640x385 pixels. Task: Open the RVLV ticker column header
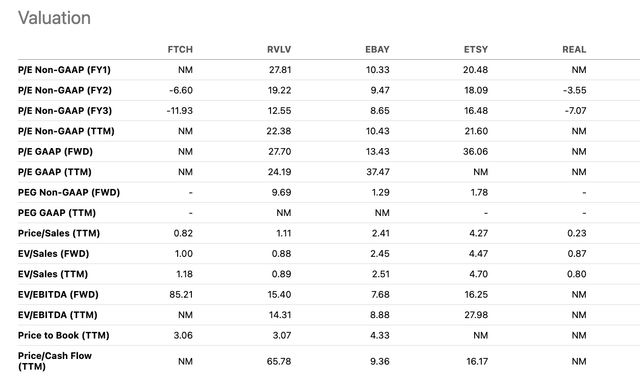pyautogui.click(x=279, y=49)
